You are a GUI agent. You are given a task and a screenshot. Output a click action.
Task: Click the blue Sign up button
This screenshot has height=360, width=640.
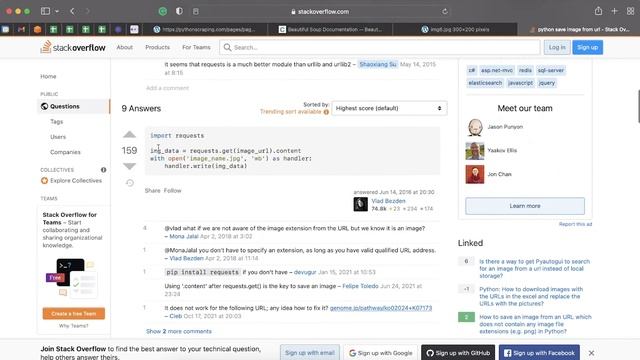click(x=587, y=47)
